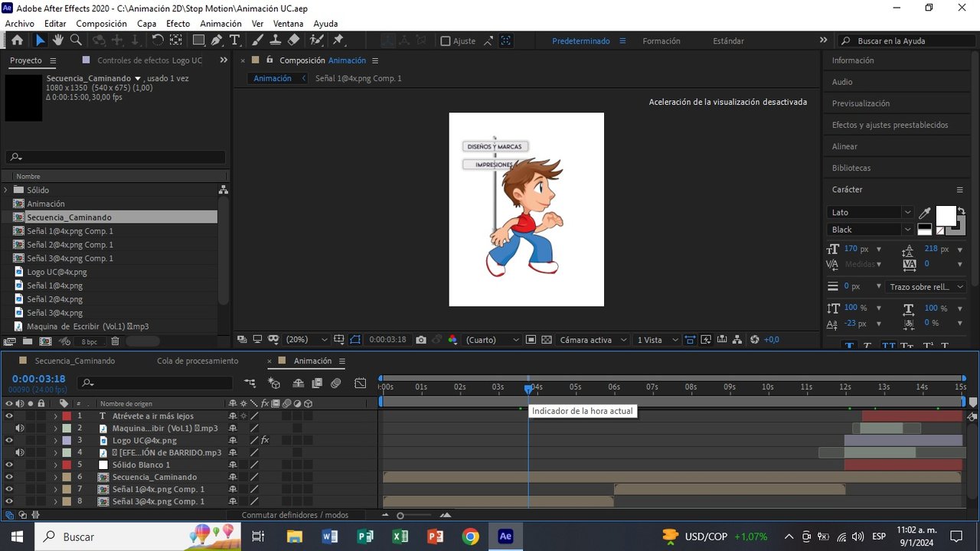
Task: Select the Estándar workspace
Action: (x=728, y=41)
